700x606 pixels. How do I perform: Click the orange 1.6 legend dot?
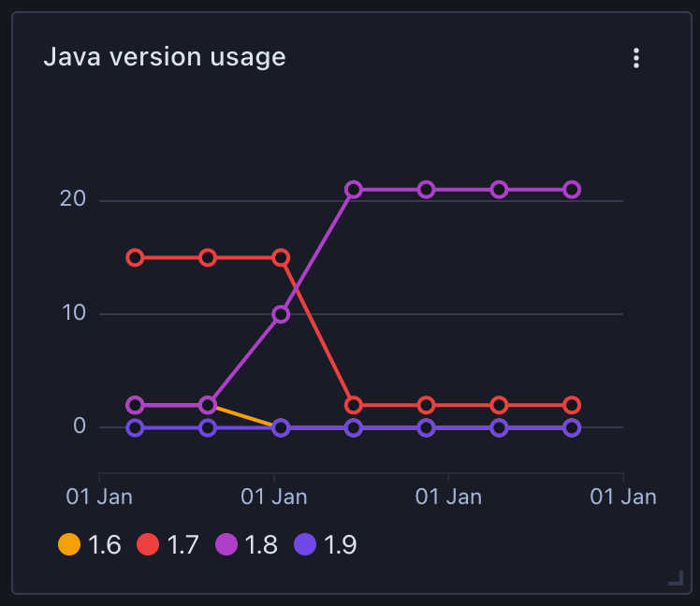click(69, 544)
